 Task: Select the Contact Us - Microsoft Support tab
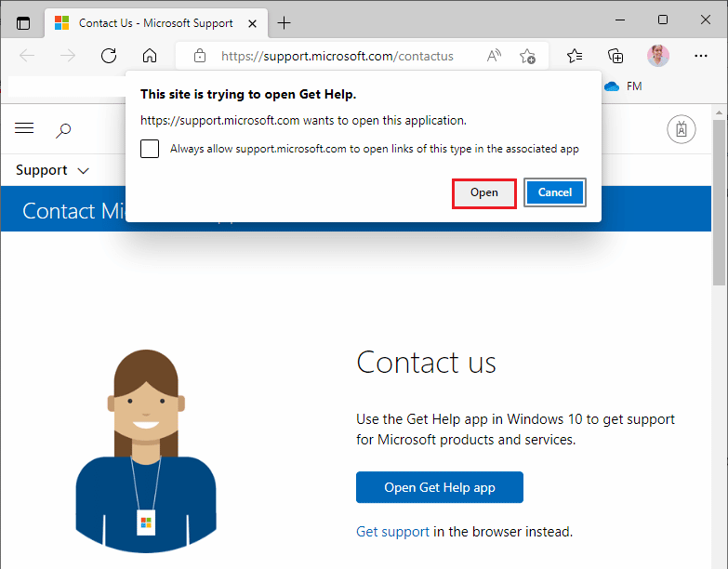pos(156,23)
